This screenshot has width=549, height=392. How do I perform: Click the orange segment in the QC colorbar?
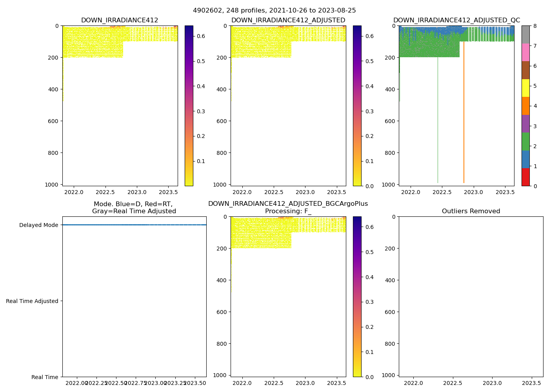[525, 106]
